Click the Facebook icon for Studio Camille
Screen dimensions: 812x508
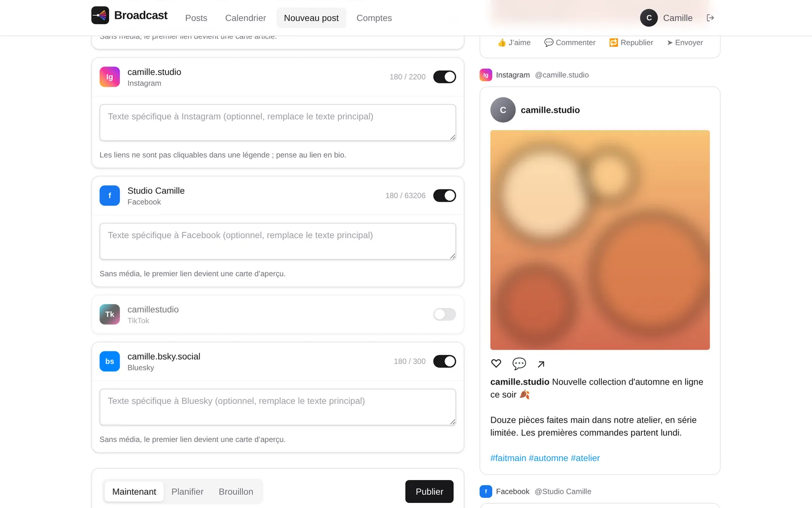[x=110, y=196]
